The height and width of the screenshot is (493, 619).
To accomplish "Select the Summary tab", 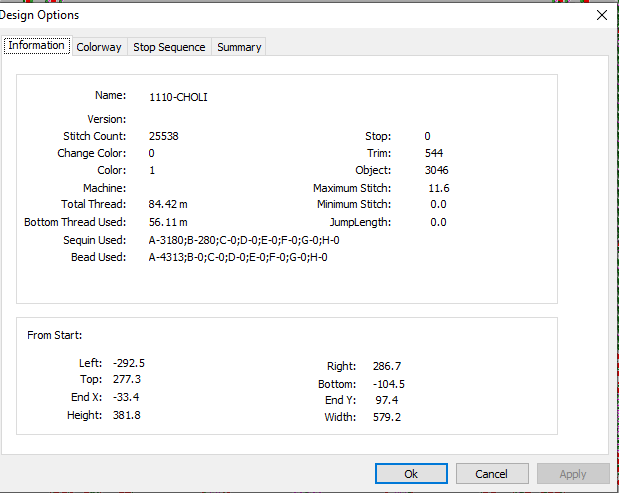I will coord(239,47).
